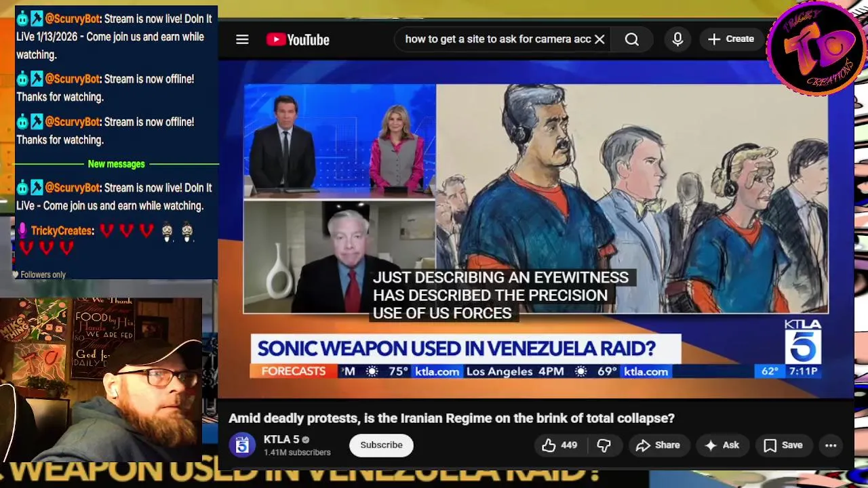Click the video title about Iranian Regime

(x=452, y=418)
